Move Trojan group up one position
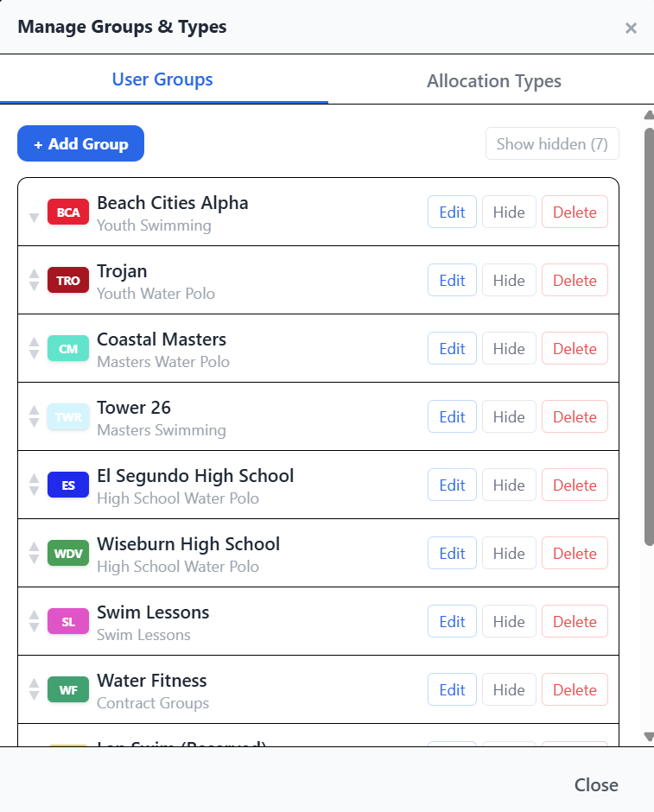The height and width of the screenshot is (812, 654). [34, 275]
